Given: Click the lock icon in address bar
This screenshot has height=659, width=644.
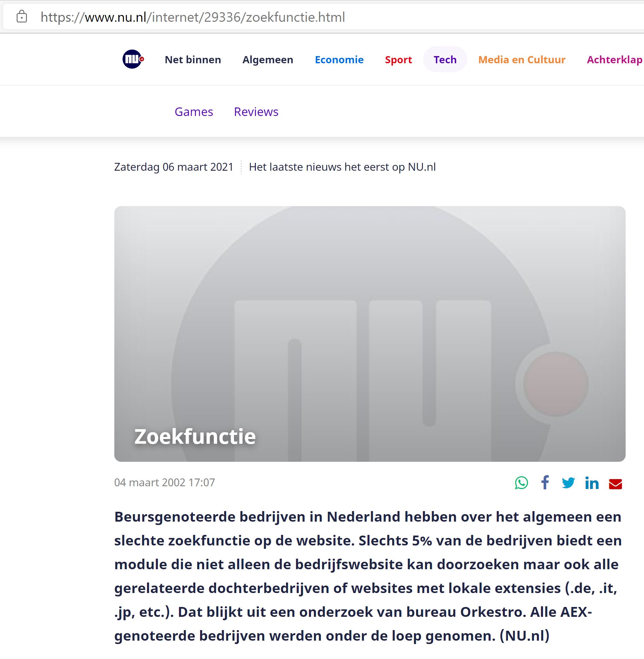Looking at the screenshot, I should [x=22, y=17].
